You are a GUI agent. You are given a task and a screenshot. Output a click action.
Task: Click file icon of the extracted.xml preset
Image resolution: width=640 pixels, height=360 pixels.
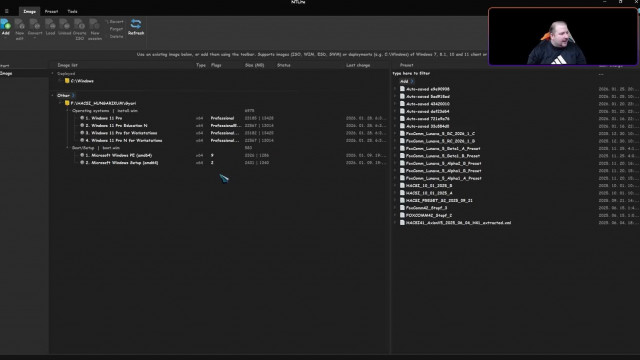pyautogui.click(x=402, y=222)
